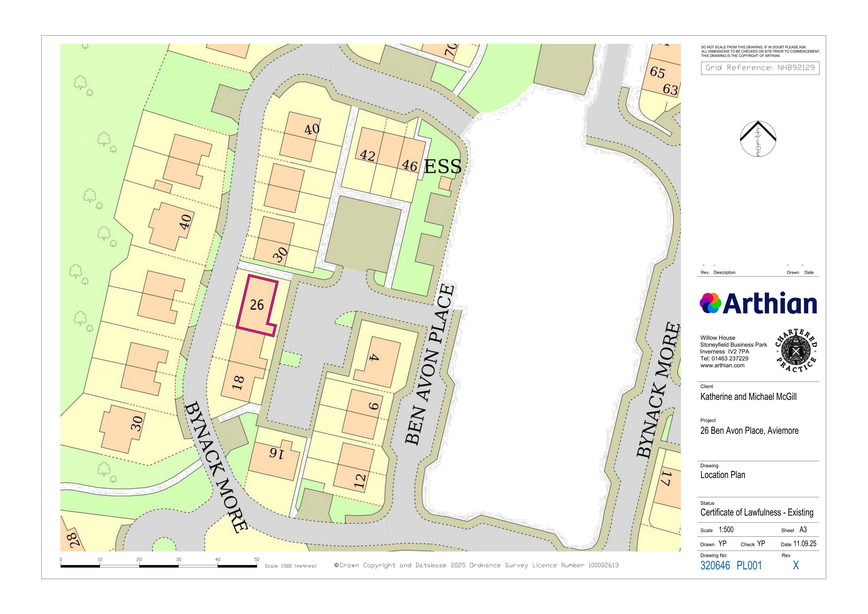Click 'Scale 1:500 (metres)' caption under map
Image resolution: width=868 pixels, height=614 pixels.
pyautogui.click(x=290, y=566)
